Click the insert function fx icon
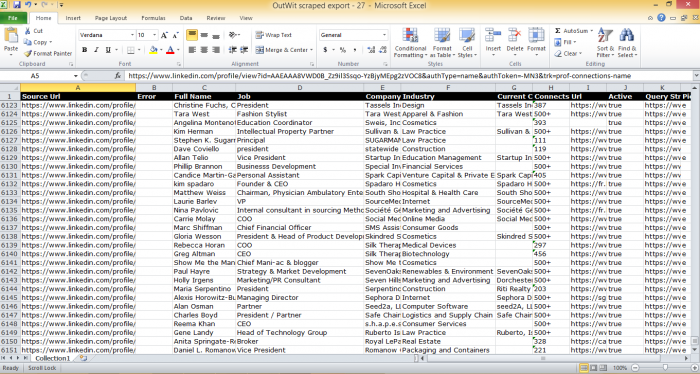Viewport: 700px width, 374px height. tap(118, 76)
